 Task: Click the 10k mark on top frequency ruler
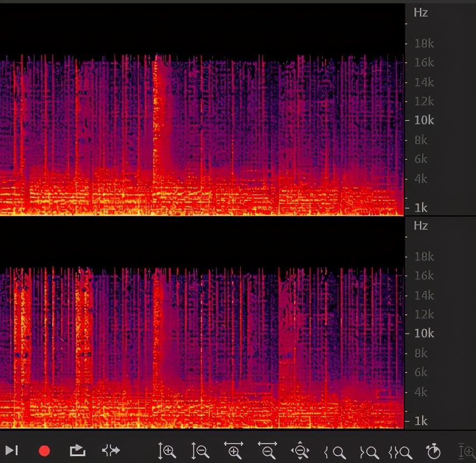[x=423, y=120]
